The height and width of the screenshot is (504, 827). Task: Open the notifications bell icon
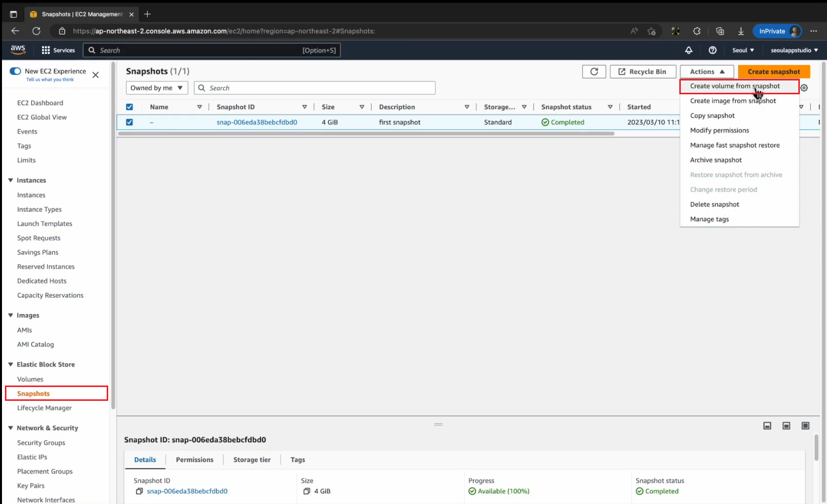[689, 50]
